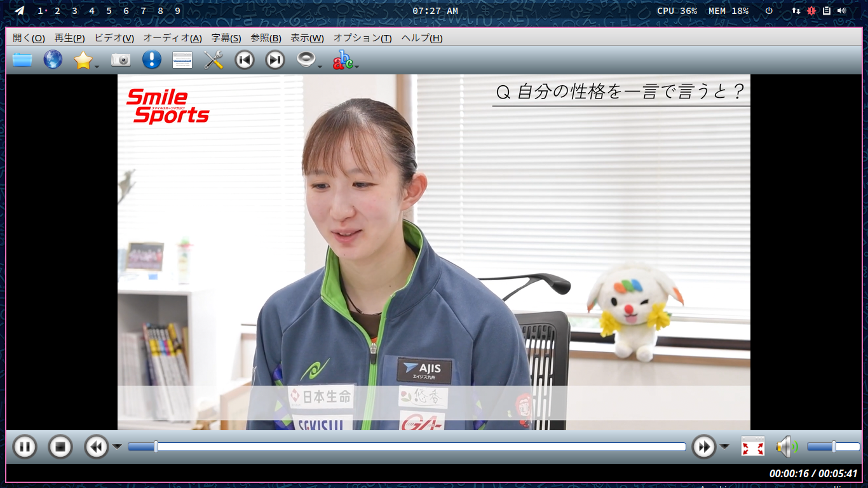Screen dimensions: 868x488
Task: Adjust the volume slider level
Action: (x=834, y=447)
